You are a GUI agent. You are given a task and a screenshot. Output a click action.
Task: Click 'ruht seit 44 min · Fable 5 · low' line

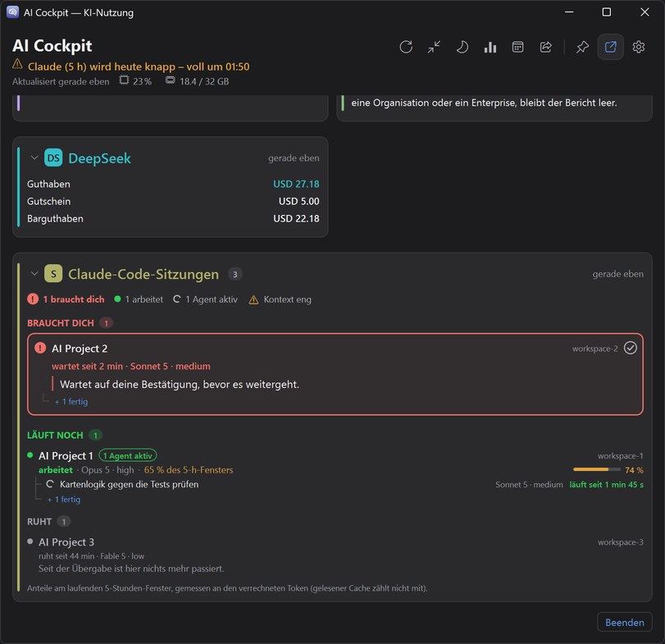(91, 556)
